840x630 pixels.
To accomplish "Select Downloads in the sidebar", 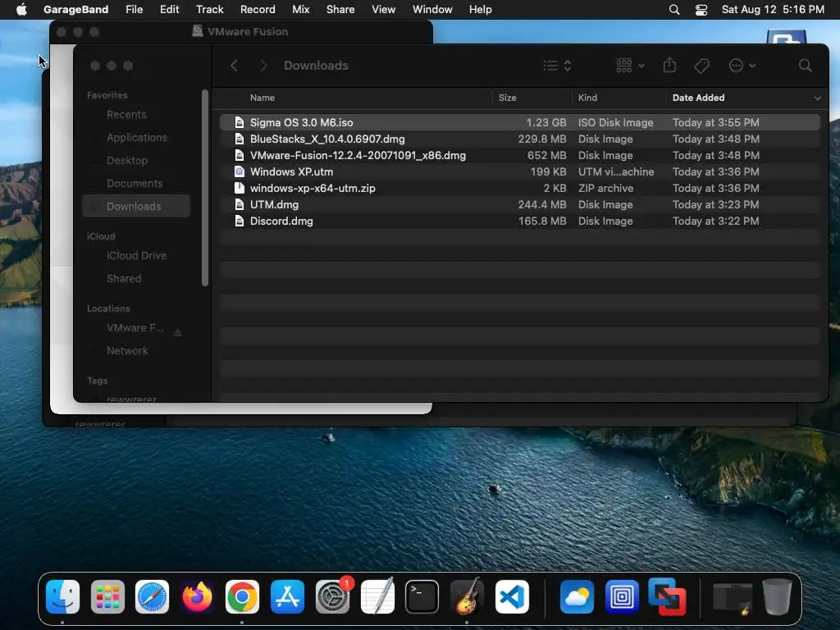I will pyautogui.click(x=136, y=206).
